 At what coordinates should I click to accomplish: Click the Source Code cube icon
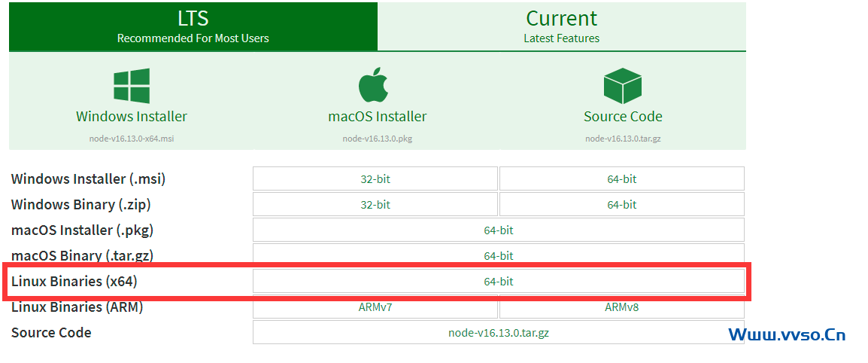(x=622, y=85)
